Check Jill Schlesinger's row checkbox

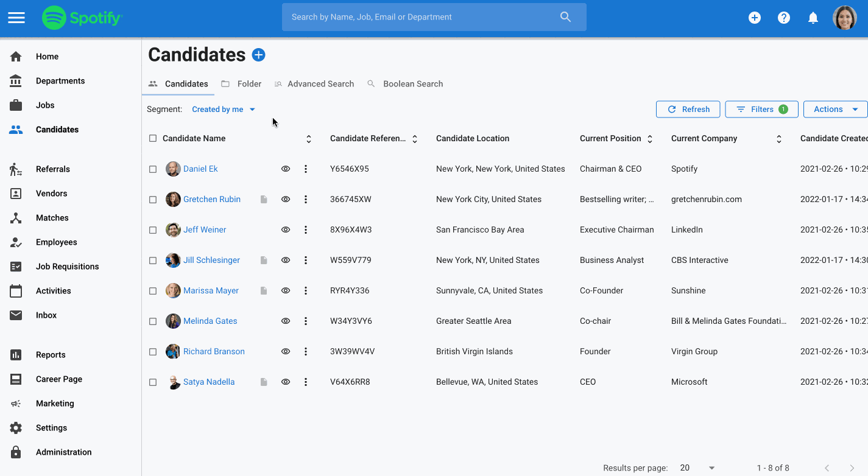pyautogui.click(x=153, y=261)
